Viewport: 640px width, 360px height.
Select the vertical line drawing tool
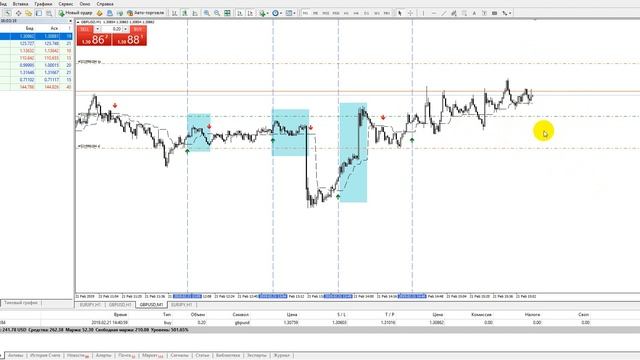point(423,13)
